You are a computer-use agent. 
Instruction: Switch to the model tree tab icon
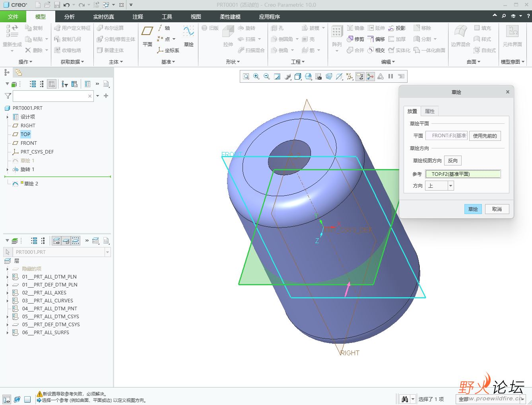tap(7, 72)
